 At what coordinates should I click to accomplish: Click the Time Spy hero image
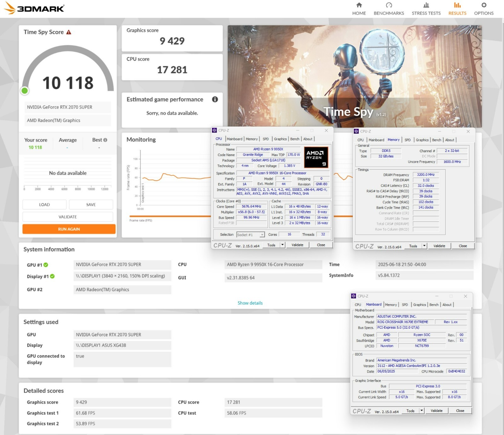(x=355, y=76)
